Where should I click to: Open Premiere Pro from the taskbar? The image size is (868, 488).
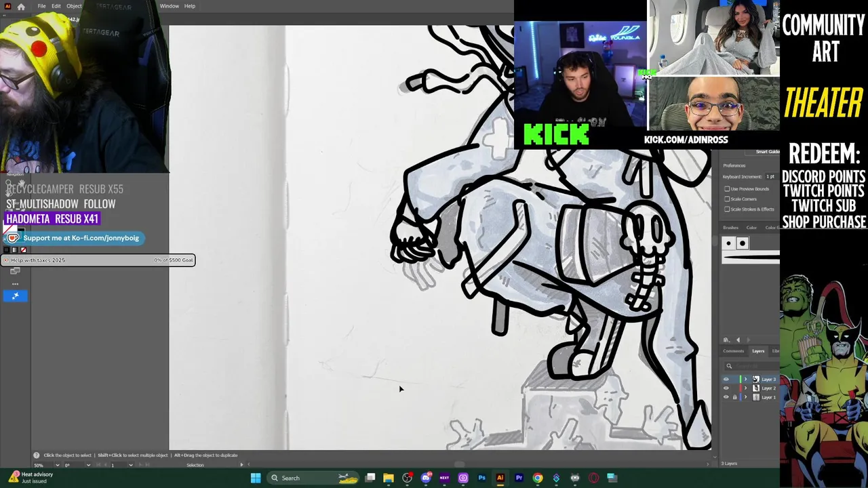point(519,478)
